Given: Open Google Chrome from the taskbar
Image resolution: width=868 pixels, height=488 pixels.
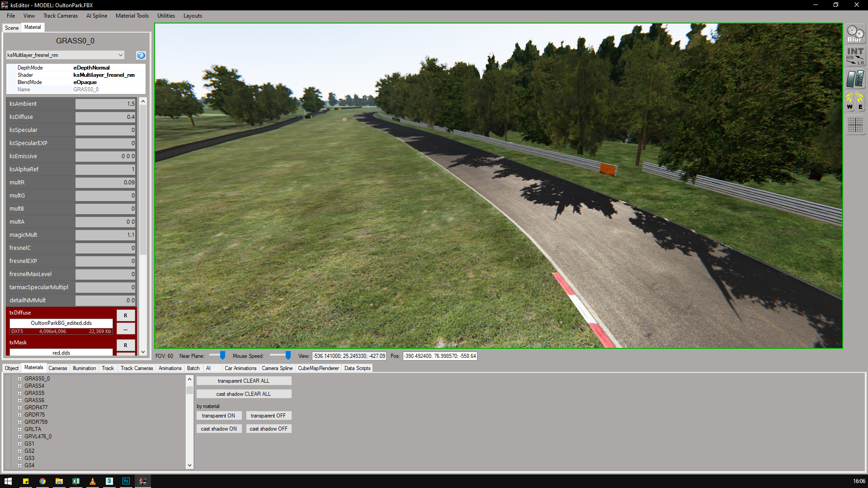Looking at the screenshot, I should 42,481.
